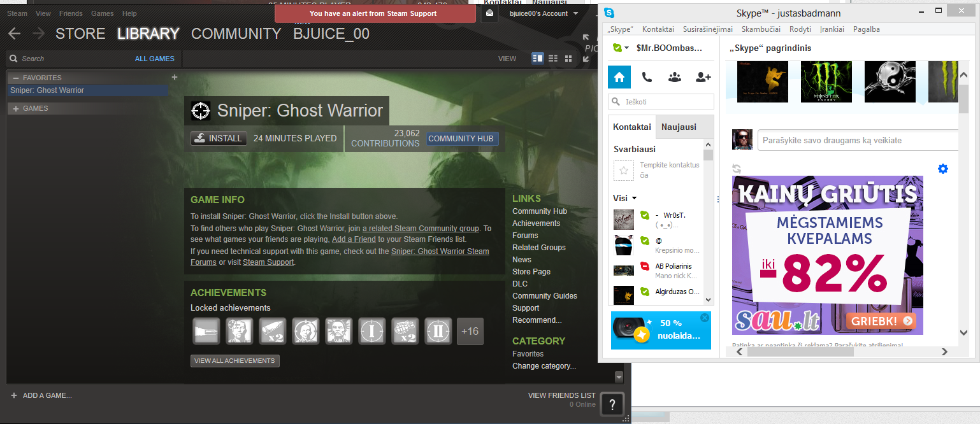Click Skype contact list scroll-down arrow
Viewport: 980px width, 424px height.
point(708,300)
